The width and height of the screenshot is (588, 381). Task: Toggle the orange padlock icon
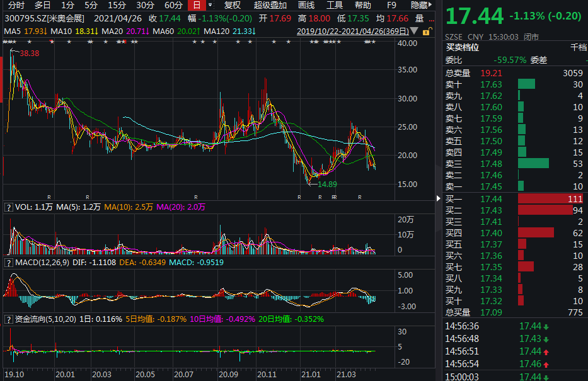point(427,31)
